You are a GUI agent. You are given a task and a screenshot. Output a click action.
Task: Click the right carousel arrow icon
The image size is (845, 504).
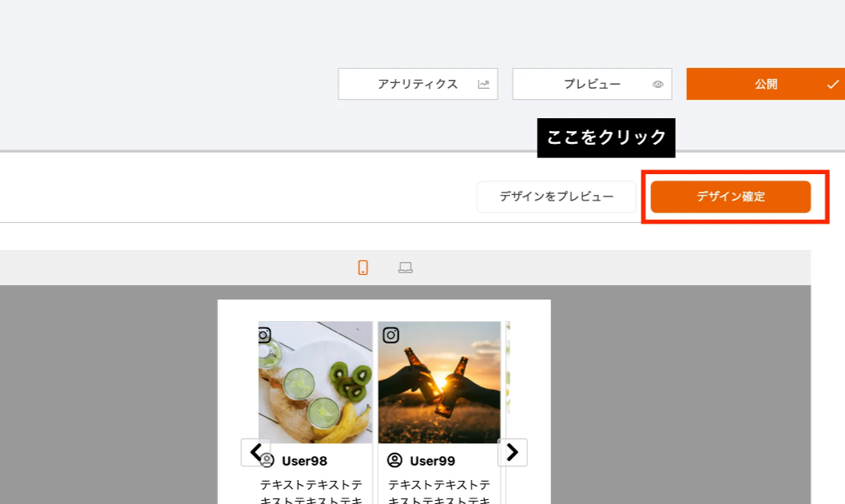(x=512, y=452)
